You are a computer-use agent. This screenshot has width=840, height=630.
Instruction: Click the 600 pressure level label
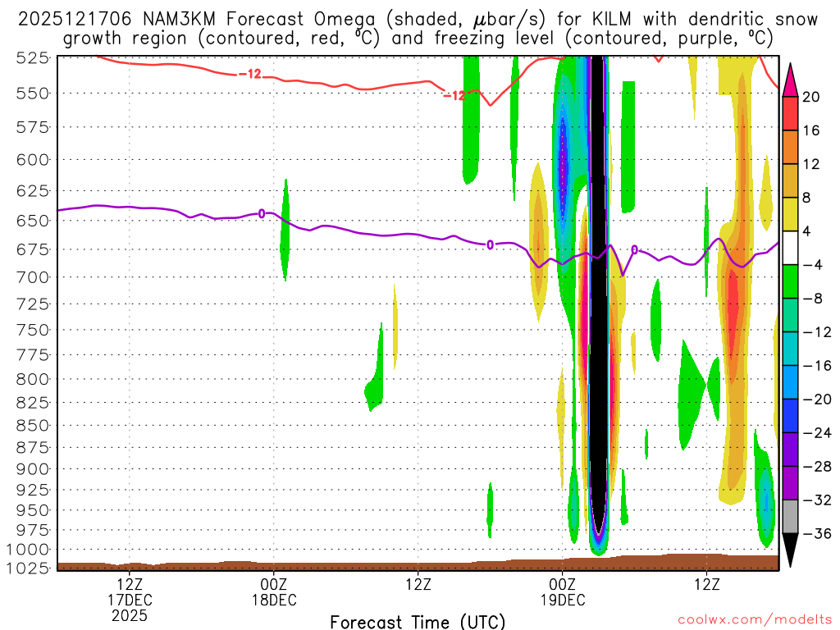pyautogui.click(x=33, y=160)
